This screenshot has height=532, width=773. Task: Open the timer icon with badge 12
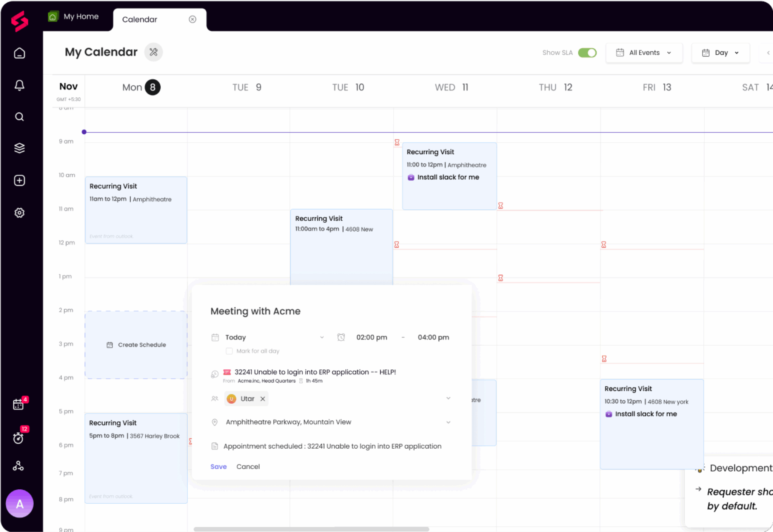click(18, 438)
